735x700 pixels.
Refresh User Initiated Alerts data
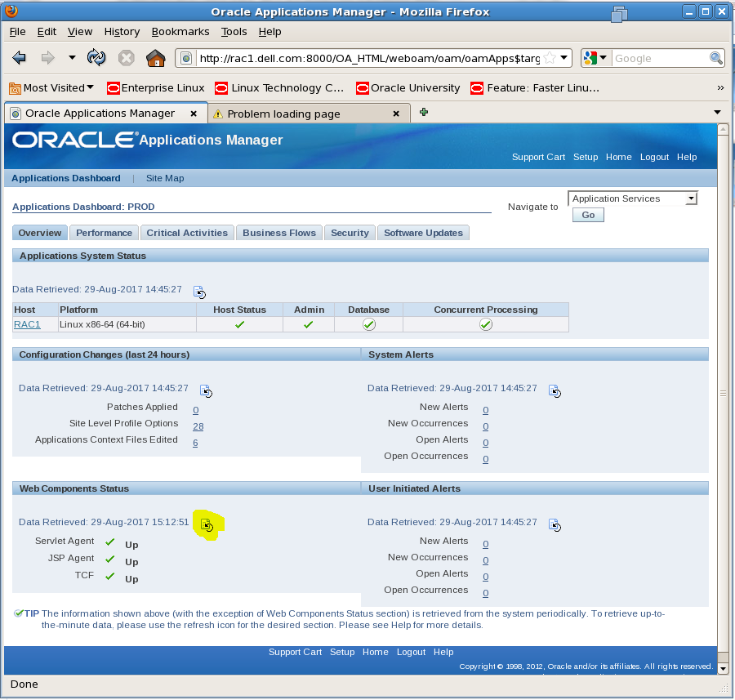(x=555, y=524)
